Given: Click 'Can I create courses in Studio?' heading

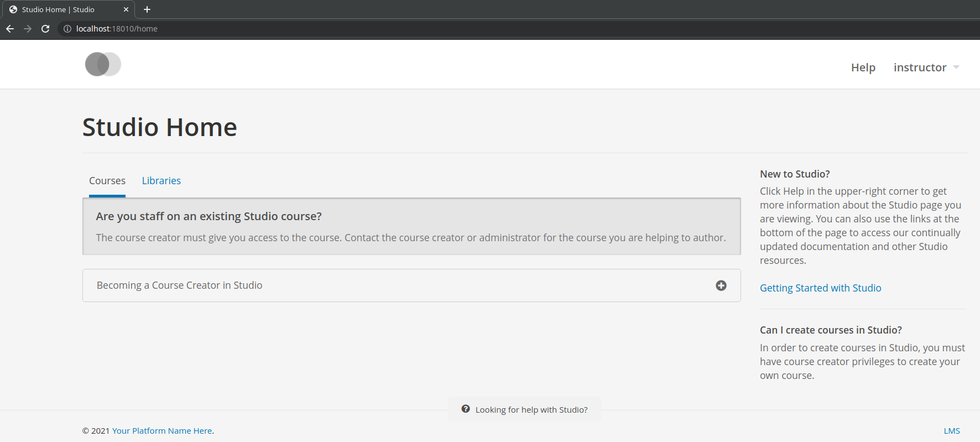Looking at the screenshot, I should click(831, 330).
